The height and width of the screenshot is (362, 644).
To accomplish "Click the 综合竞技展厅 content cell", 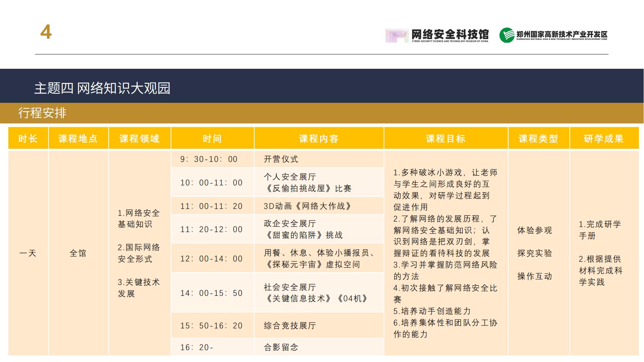I will 319,325.
